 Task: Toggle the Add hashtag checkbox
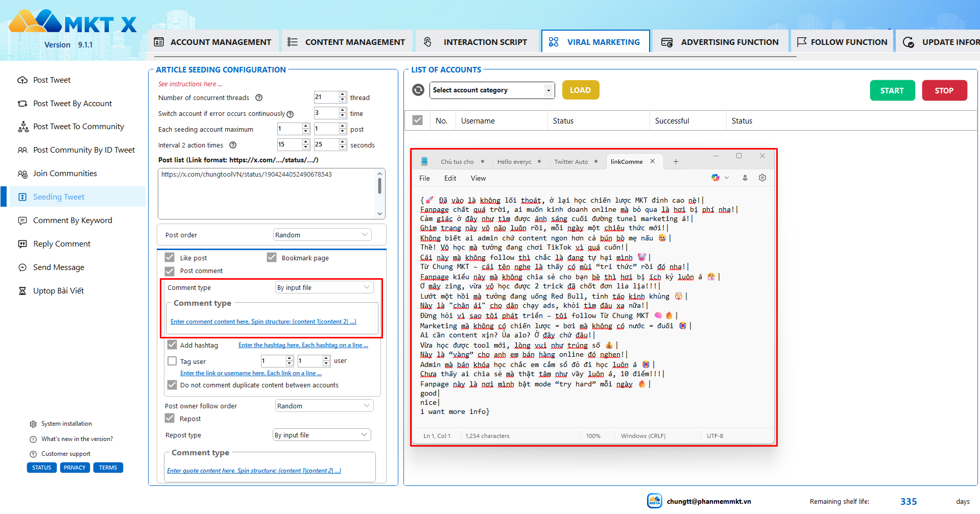click(x=172, y=345)
